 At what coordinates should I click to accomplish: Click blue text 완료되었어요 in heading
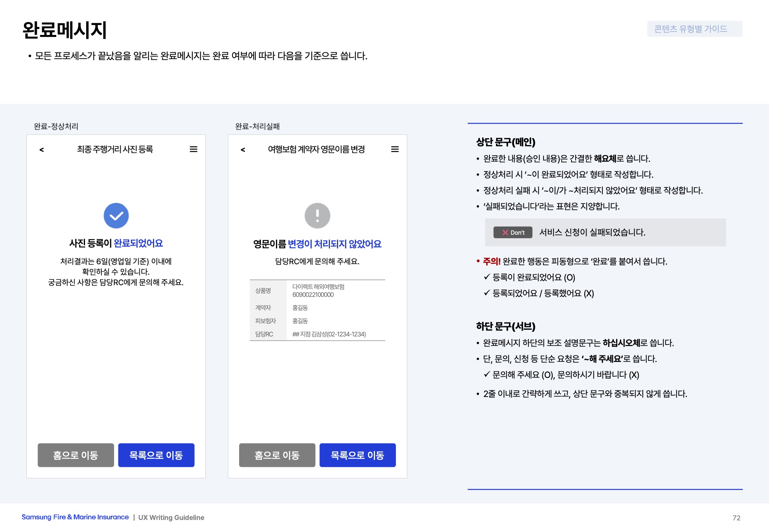[138, 243]
